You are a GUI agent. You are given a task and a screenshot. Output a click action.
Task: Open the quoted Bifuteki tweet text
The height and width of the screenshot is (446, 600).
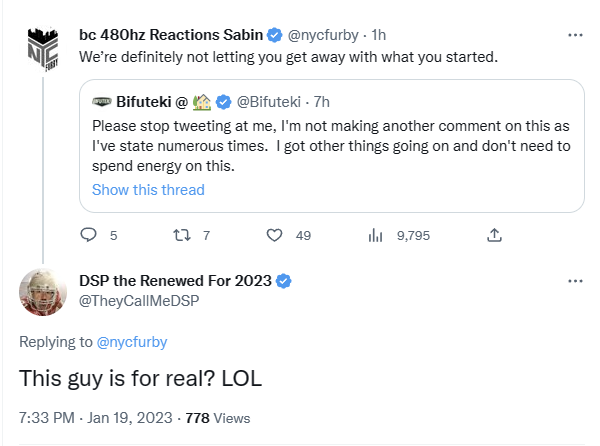pyautogui.click(x=331, y=146)
